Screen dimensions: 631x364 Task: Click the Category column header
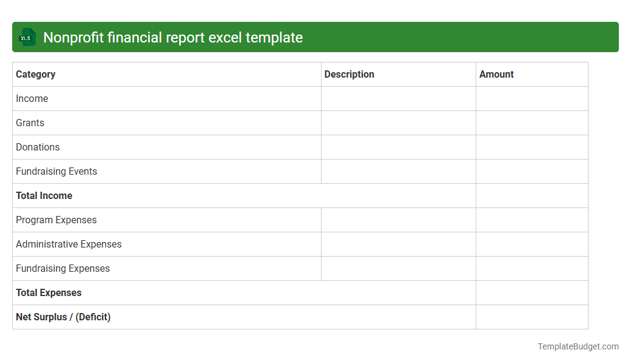click(35, 74)
